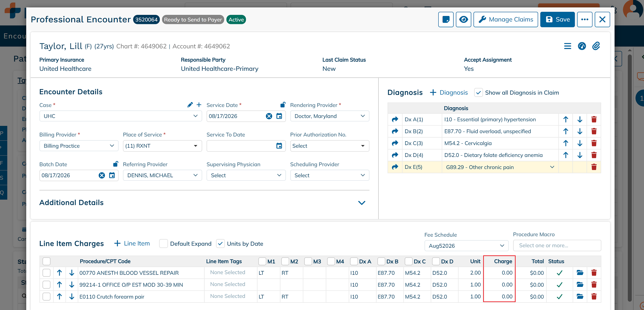Expand the Additional Details section
This screenshot has width=644, height=310.
tap(361, 203)
